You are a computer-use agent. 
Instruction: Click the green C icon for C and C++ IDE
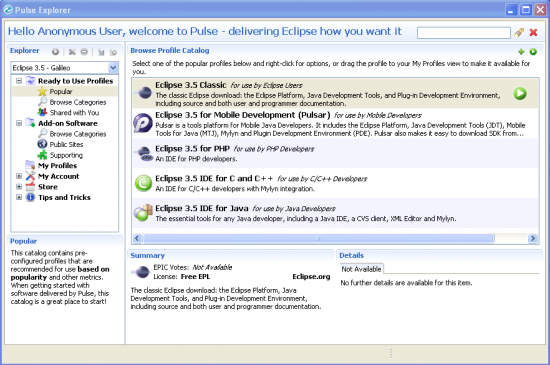[x=143, y=183]
